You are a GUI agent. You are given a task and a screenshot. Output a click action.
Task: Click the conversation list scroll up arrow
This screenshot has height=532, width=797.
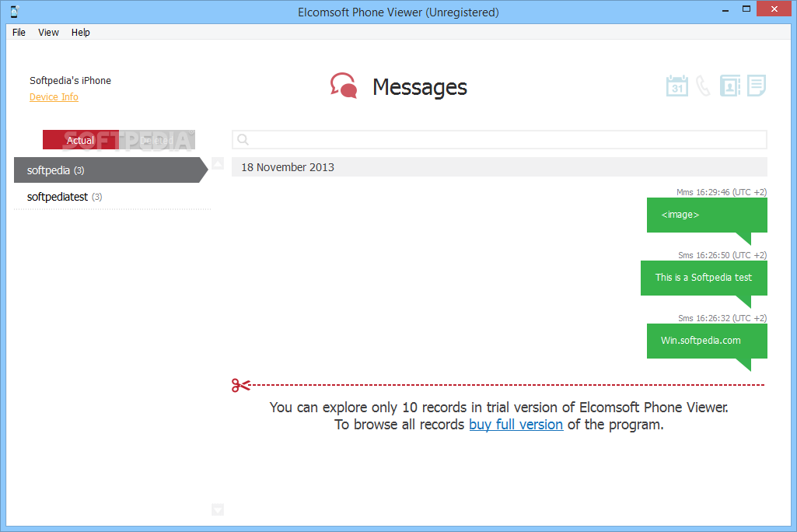point(218,163)
